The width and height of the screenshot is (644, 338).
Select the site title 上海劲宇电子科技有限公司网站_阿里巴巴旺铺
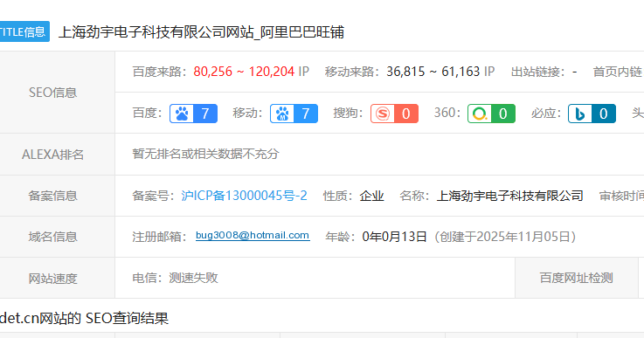tap(201, 32)
